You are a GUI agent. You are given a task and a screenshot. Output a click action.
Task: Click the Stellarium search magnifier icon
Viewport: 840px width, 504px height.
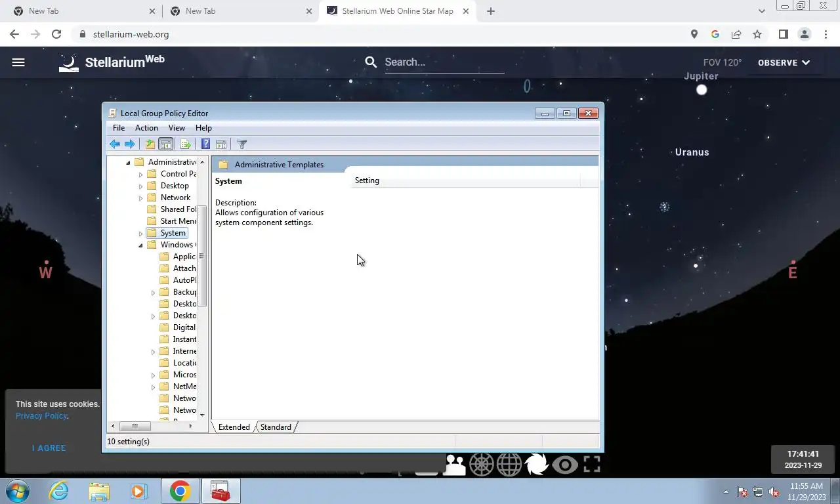371,62
